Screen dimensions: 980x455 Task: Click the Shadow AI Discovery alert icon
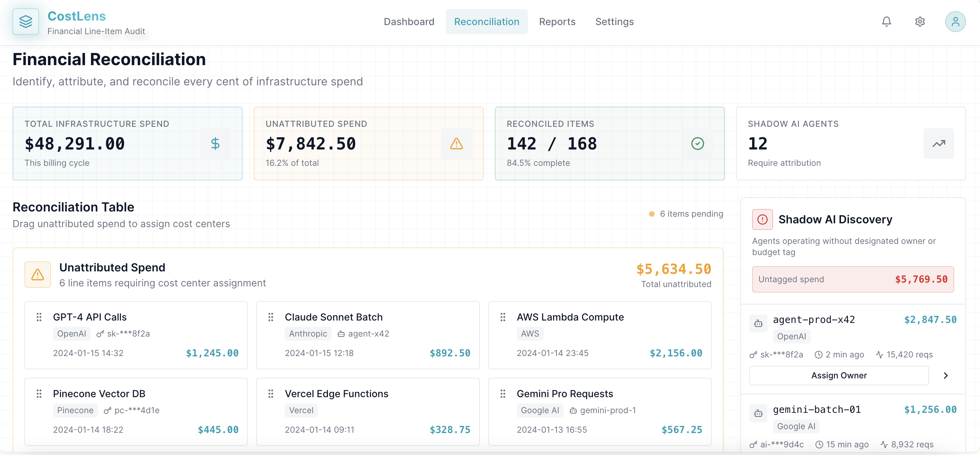tap(762, 219)
